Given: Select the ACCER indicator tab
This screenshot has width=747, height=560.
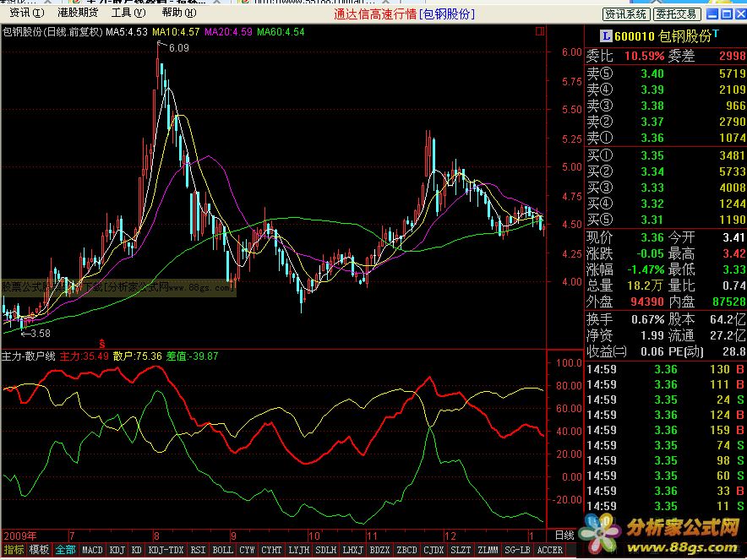Looking at the screenshot, I should pos(550,550).
